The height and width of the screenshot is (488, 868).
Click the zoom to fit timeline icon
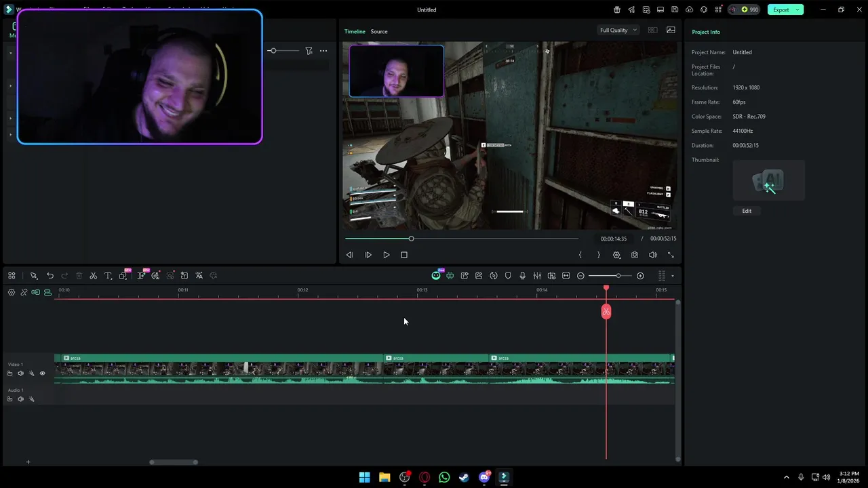566,276
